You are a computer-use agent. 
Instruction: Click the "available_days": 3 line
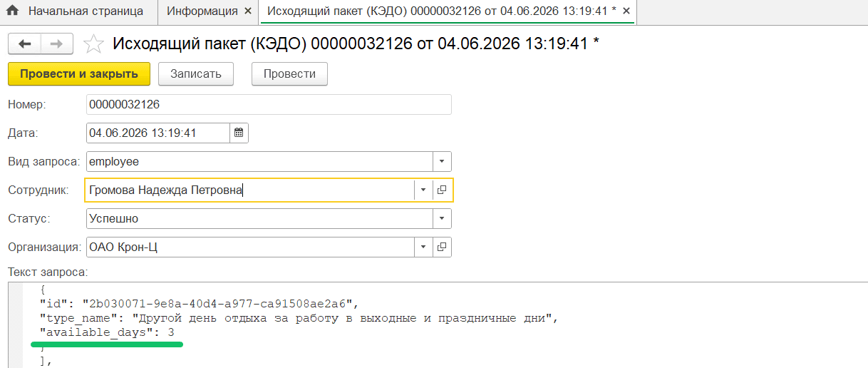coord(107,333)
